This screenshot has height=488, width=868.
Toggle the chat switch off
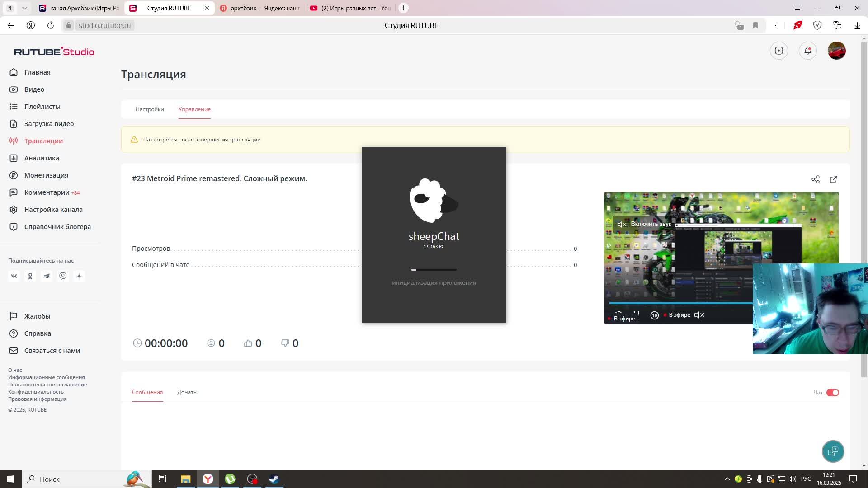[x=832, y=393]
